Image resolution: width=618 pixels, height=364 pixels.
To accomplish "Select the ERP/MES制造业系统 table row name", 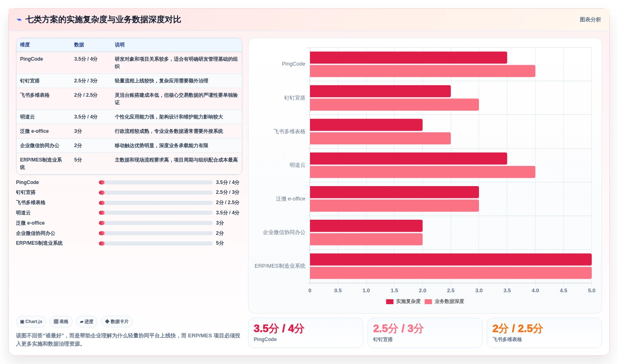I will pyautogui.click(x=41, y=164).
